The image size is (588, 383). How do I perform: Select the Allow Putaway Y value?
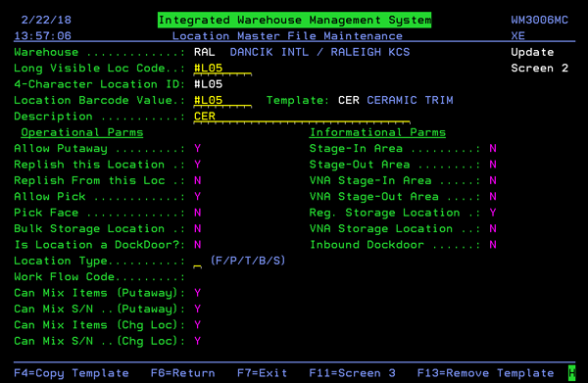point(198,149)
